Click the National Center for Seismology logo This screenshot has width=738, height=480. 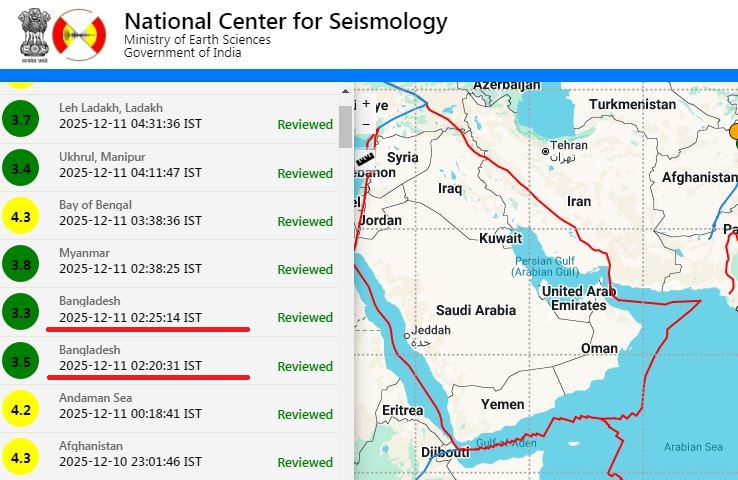[79, 37]
